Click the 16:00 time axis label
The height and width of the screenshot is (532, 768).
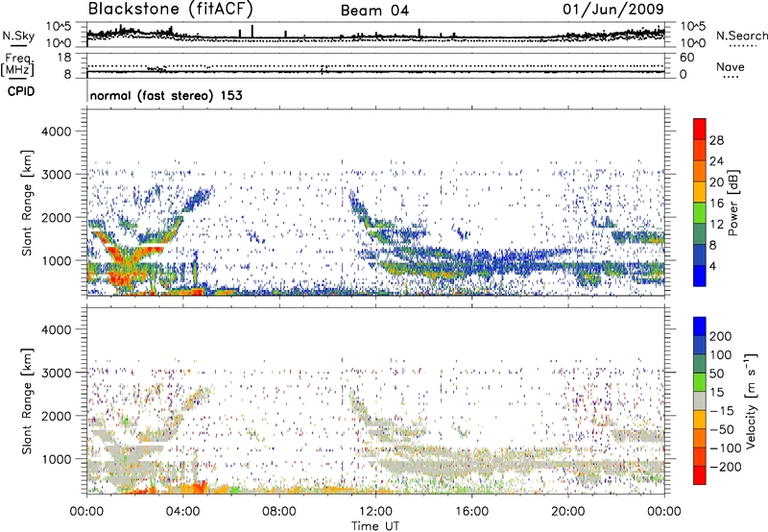point(472,512)
